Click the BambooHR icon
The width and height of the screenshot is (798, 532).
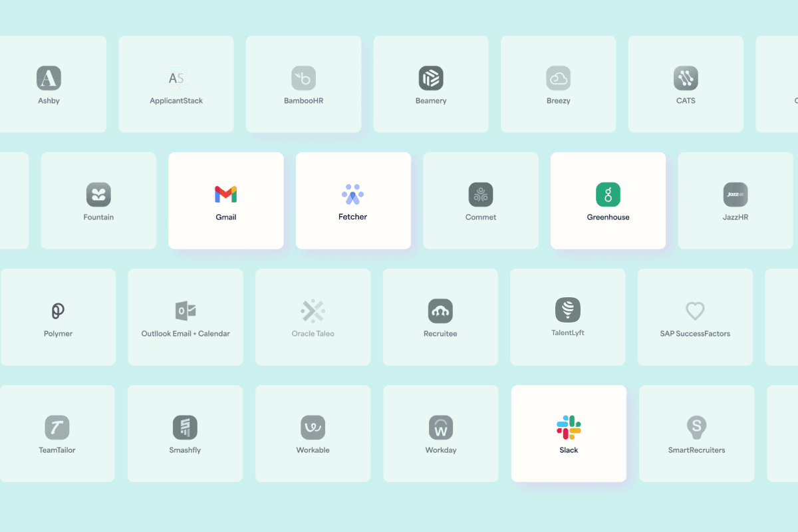(303, 76)
